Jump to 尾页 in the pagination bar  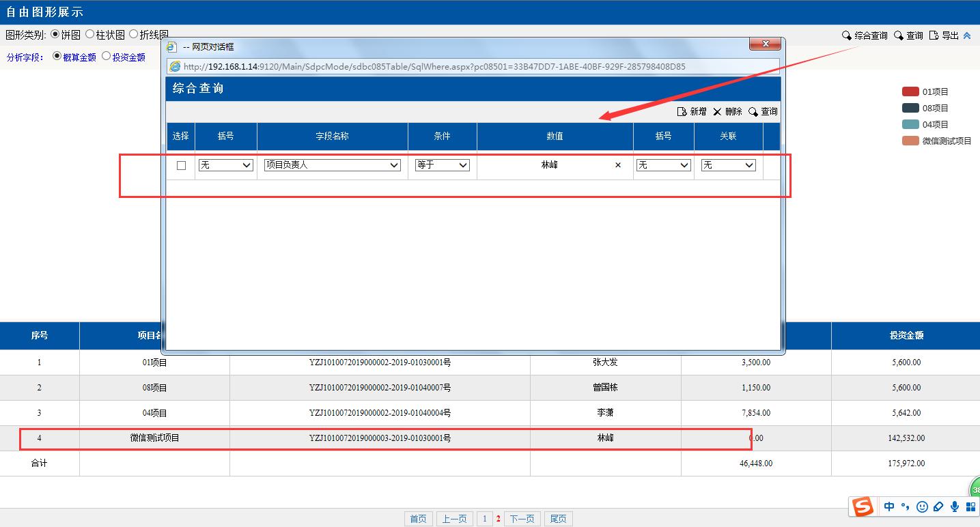pos(558,519)
